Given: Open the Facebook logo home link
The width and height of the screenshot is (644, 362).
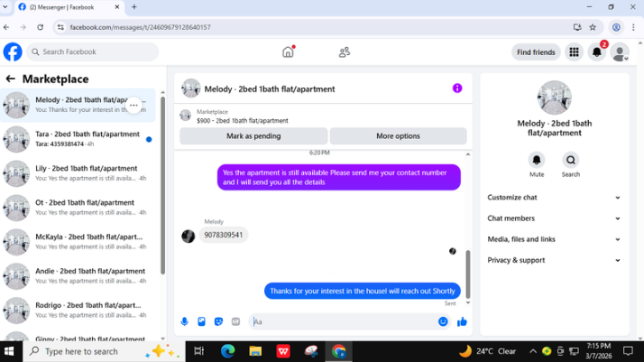Looking at the screenshot, I should (13, 52).
